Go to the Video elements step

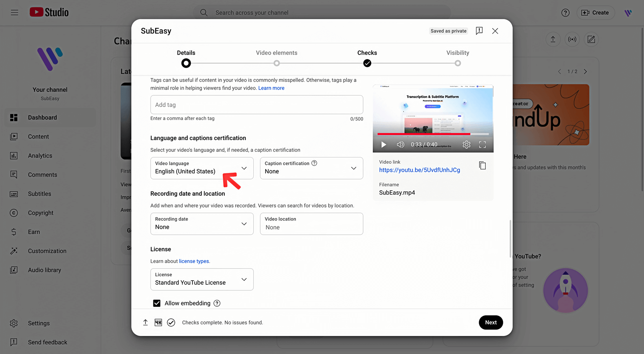coord(277,58)
